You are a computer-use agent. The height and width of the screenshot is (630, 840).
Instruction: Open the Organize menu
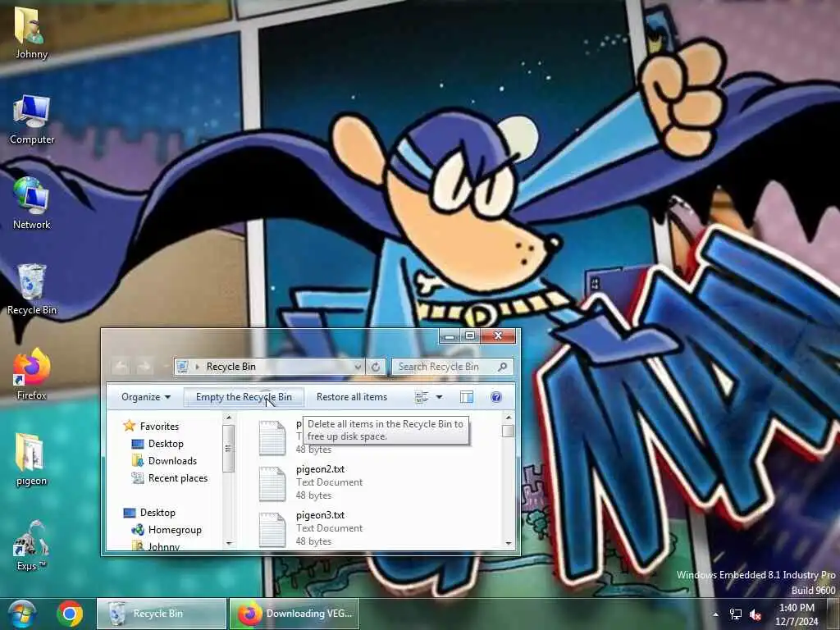146,397
